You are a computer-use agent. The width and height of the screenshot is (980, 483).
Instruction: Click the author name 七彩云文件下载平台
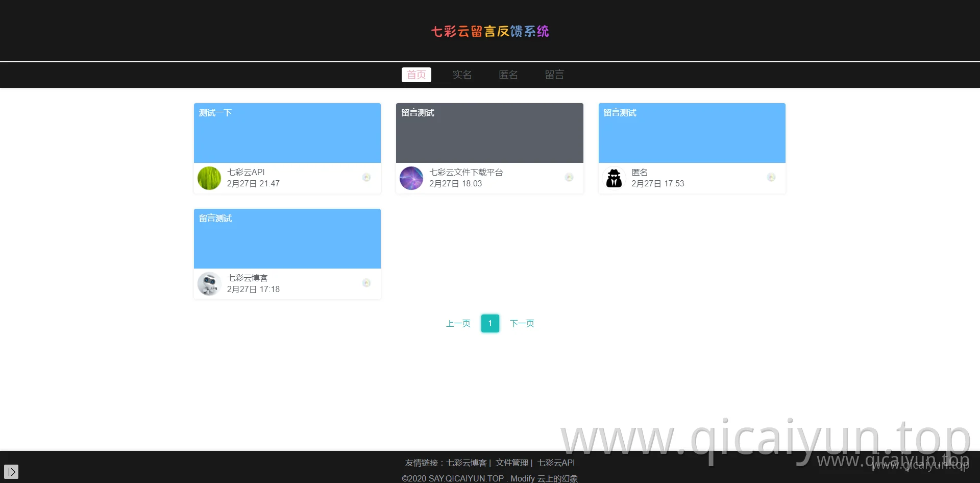(466, 173)
